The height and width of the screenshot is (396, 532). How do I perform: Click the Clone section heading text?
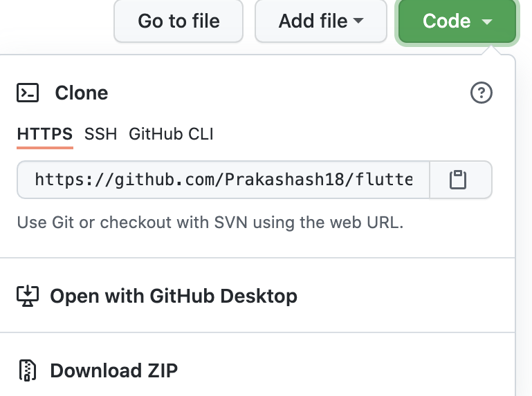click(x=82, y=93)
